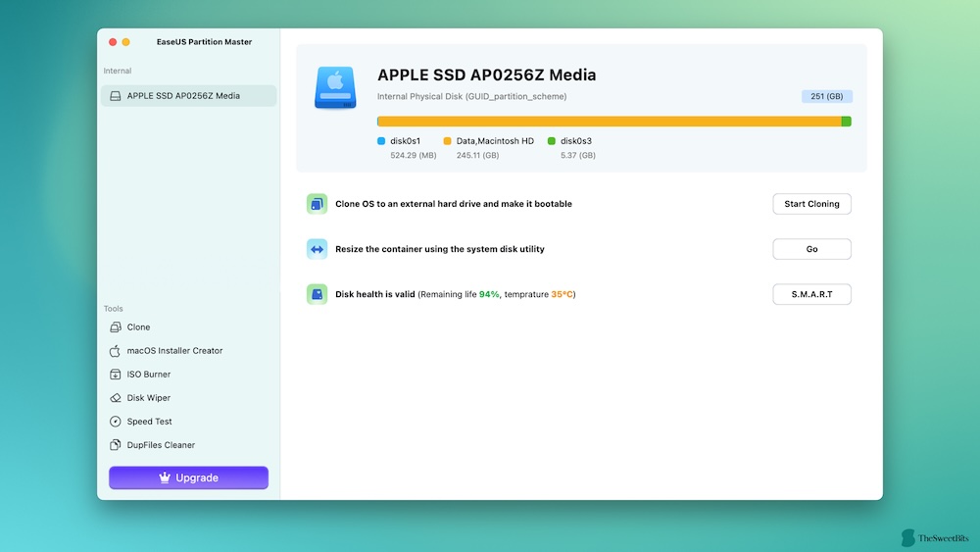The width and height of the screenshot is (980, 552).
Task: Click the green disk0s3 bar segment
Action: click(x=847, y=122)
